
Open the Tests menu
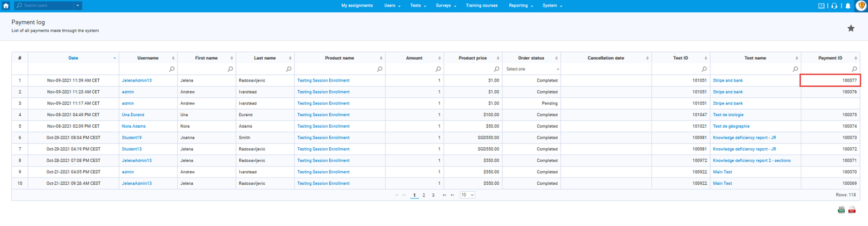418,5
